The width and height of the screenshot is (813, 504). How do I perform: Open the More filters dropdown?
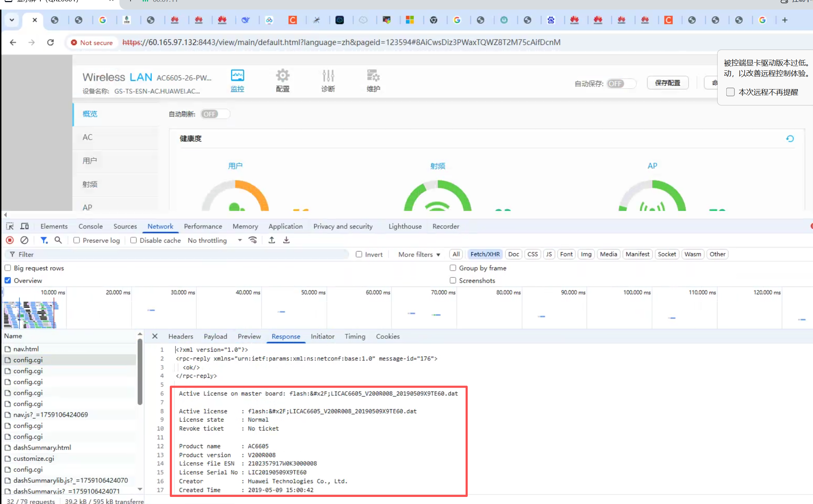point(419,254)
